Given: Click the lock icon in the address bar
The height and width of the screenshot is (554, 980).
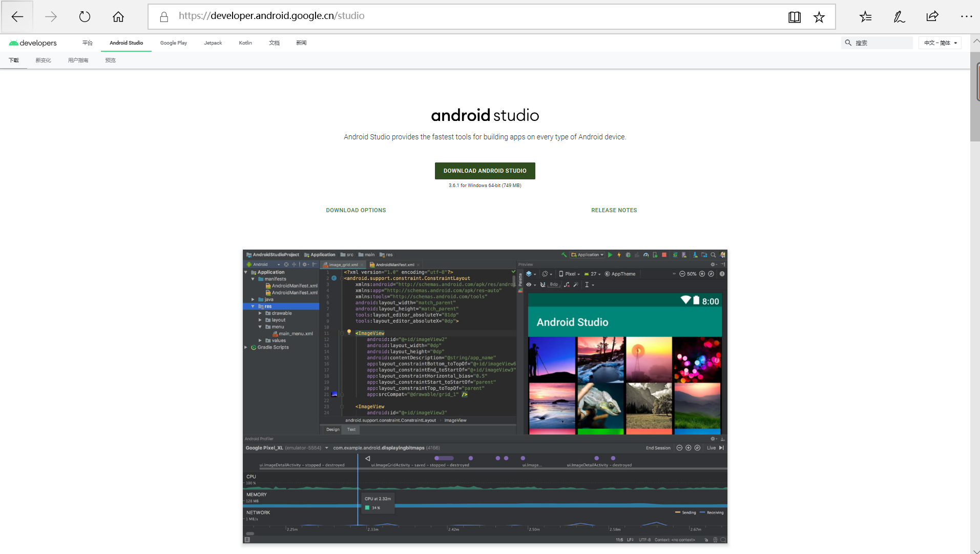Looking at the screenshot, I should point(164,17).
